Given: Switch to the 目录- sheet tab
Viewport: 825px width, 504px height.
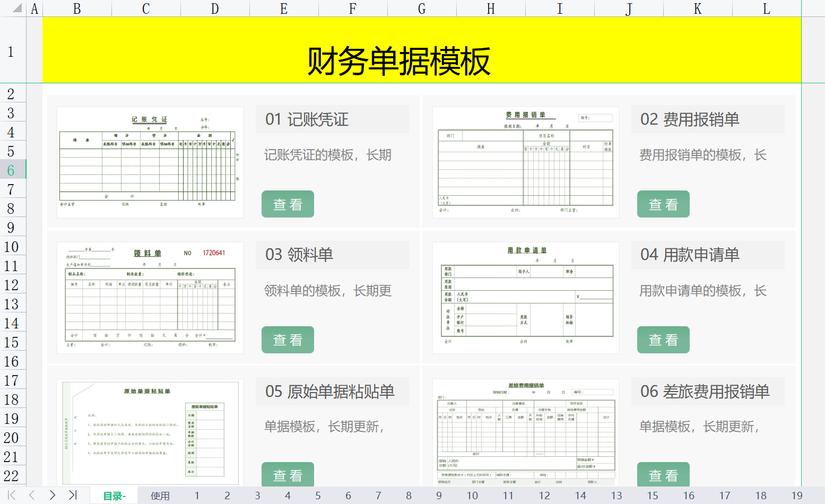Looking at the screenshot, I should [113, 495].
